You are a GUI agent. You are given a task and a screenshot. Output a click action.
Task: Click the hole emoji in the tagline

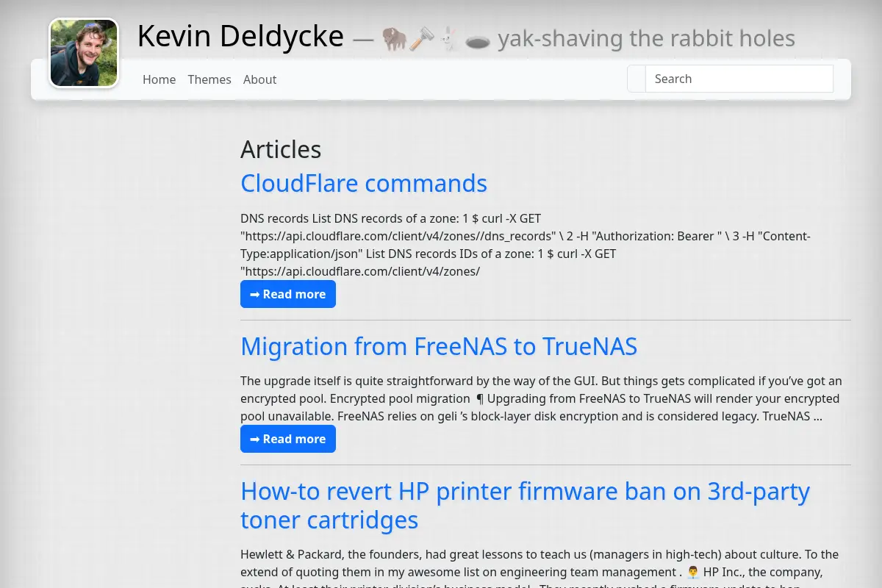478,40
